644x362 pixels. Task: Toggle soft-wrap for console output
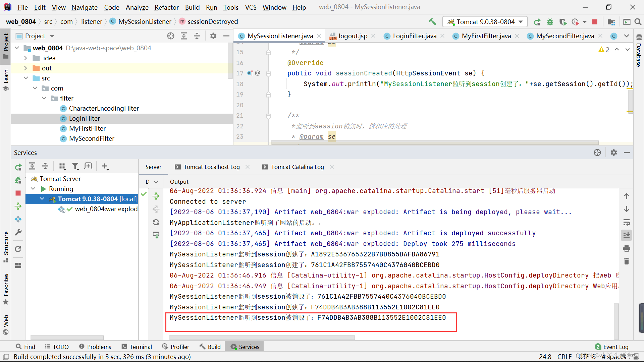point(626,223)
